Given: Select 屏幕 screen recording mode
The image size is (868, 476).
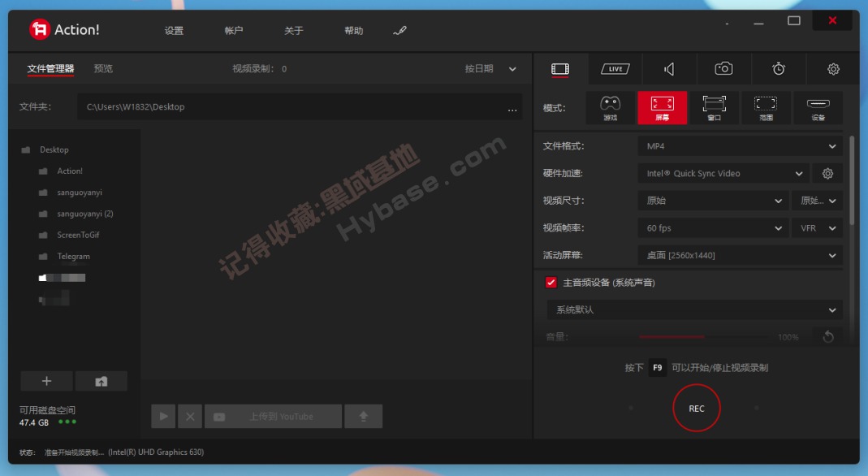Looking at the screenshot, I should pos(662,108).
